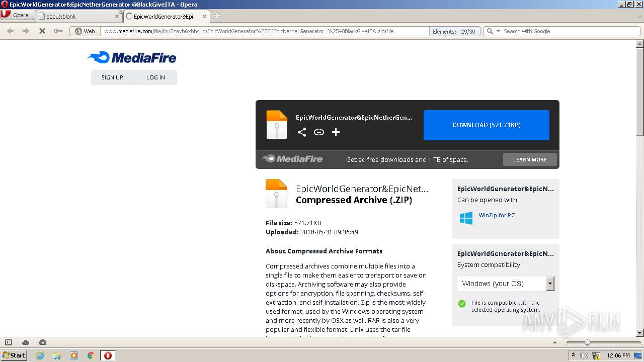
Task: Click the network tray icon
Action: (596, 355)
